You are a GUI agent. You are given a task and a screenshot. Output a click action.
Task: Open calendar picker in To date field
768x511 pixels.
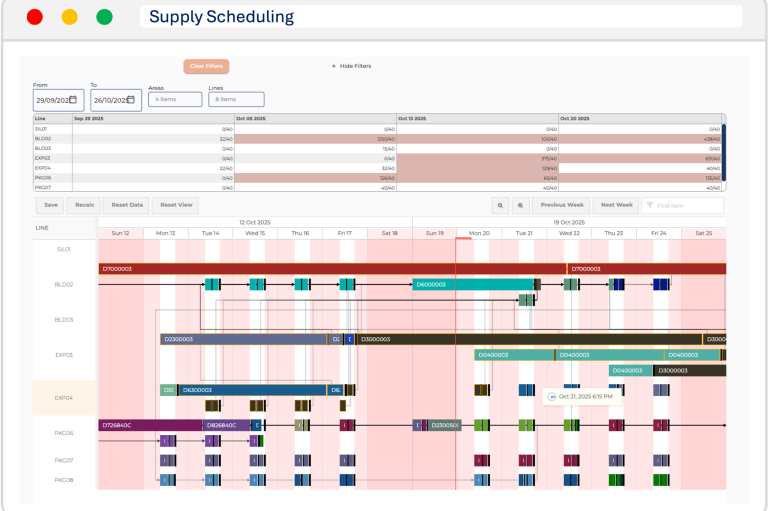click(x=129, y=100)
